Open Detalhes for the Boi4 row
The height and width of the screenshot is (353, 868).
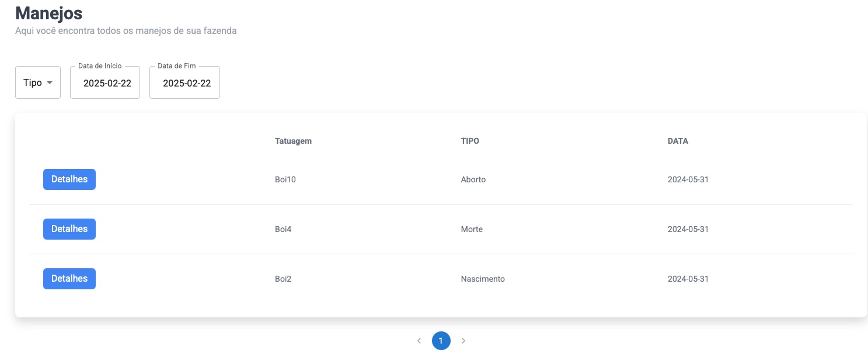pos(69,229)
